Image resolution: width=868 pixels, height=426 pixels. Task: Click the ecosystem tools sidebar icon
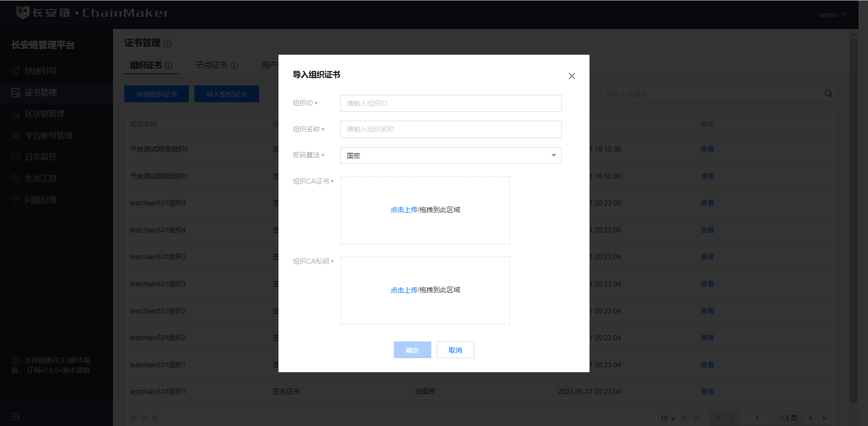pos(16,179)
